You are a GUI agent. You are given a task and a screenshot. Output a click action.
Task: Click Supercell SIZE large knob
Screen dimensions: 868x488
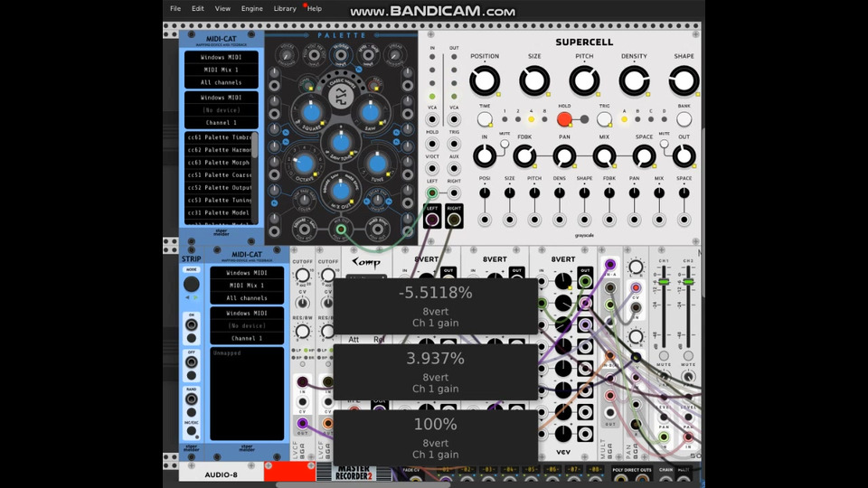534,80
